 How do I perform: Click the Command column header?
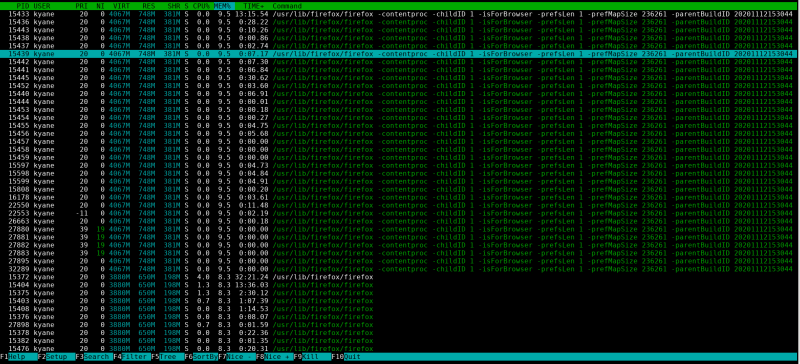287,6
